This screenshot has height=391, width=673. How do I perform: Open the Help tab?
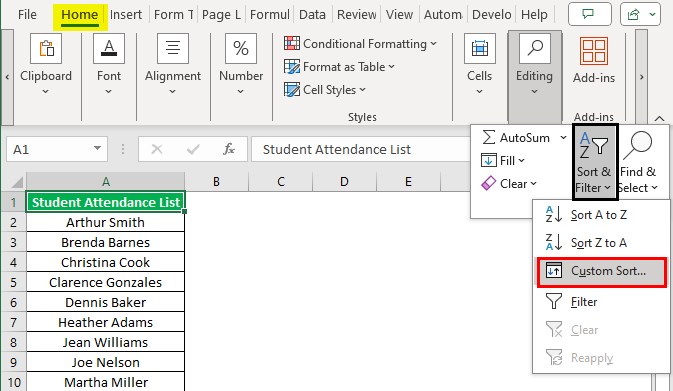click(534, 15)
